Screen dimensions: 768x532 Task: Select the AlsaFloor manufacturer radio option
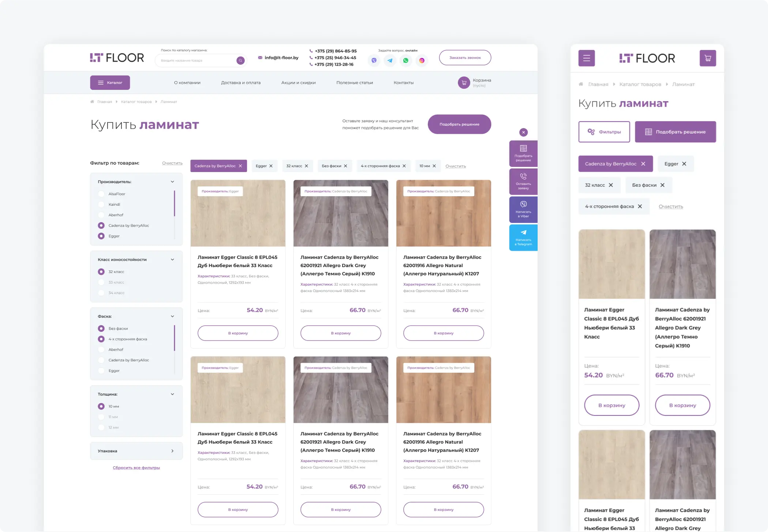[101, 194]
